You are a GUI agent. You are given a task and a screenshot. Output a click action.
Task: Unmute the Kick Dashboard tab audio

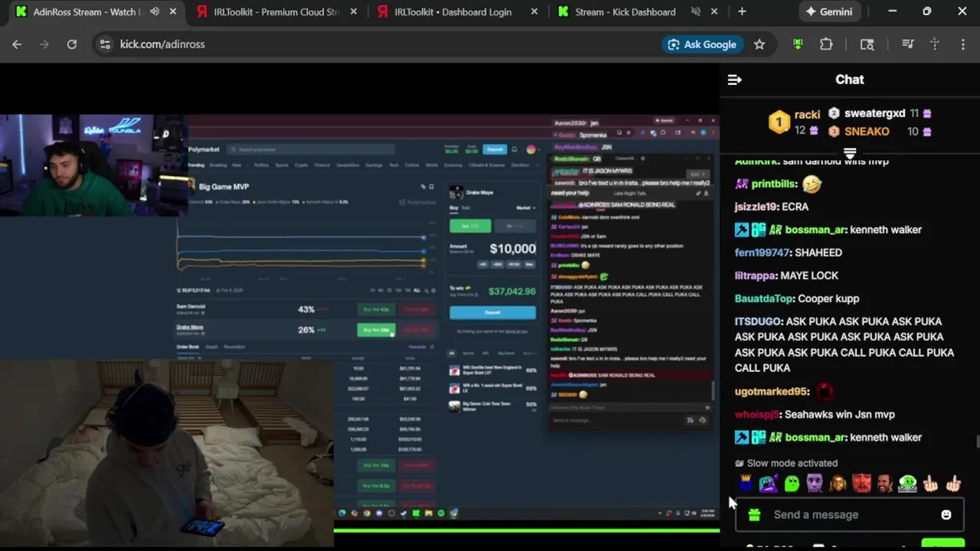pos(696,11)
